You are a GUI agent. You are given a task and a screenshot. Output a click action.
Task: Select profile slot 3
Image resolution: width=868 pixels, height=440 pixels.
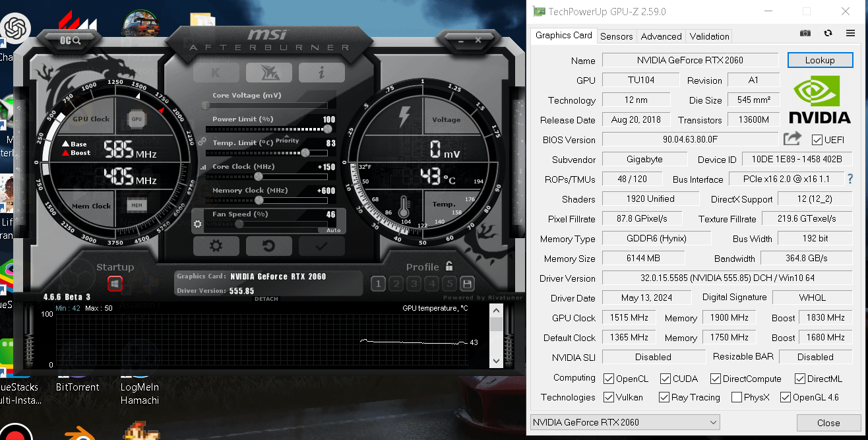[414, 284]
